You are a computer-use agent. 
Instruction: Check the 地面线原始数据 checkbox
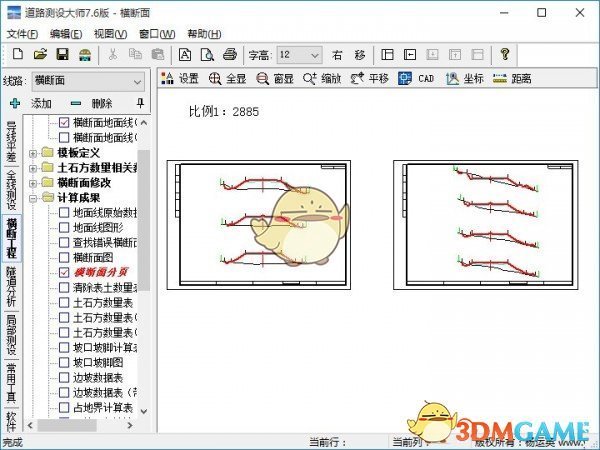coord(64,213)
